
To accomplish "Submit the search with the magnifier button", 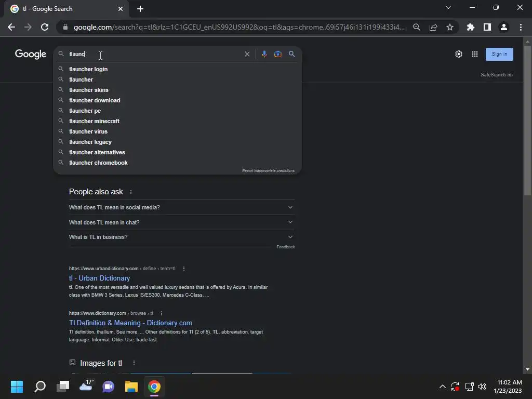I will pyautogui.click(x=292, y=54).
